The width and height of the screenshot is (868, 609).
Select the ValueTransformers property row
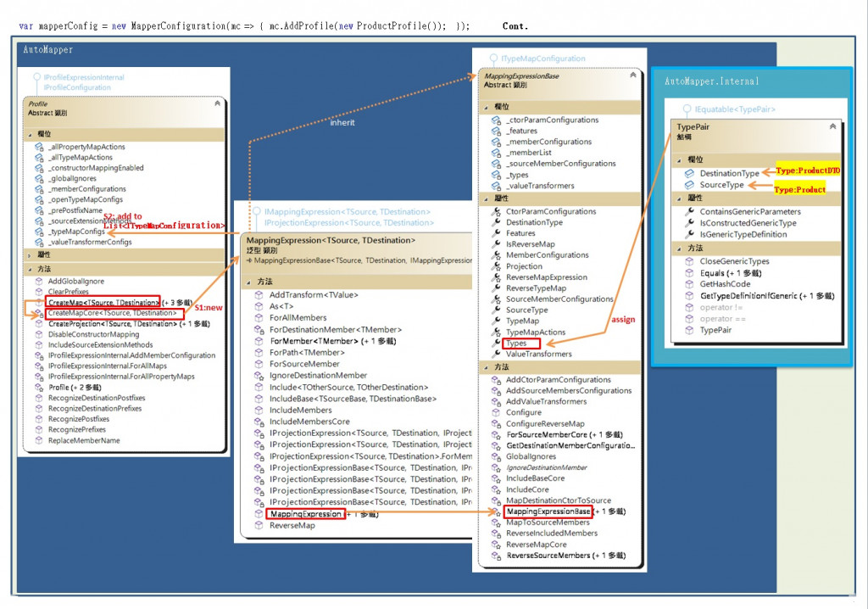538,354
